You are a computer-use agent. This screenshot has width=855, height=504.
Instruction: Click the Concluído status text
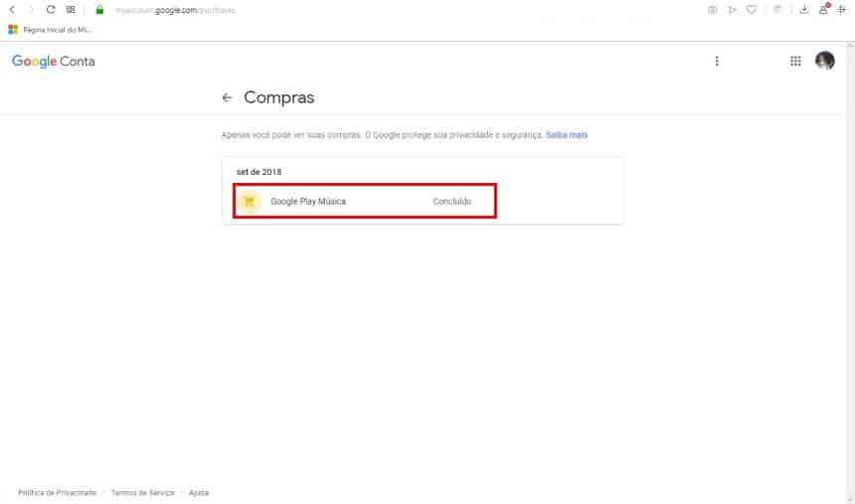452,201
